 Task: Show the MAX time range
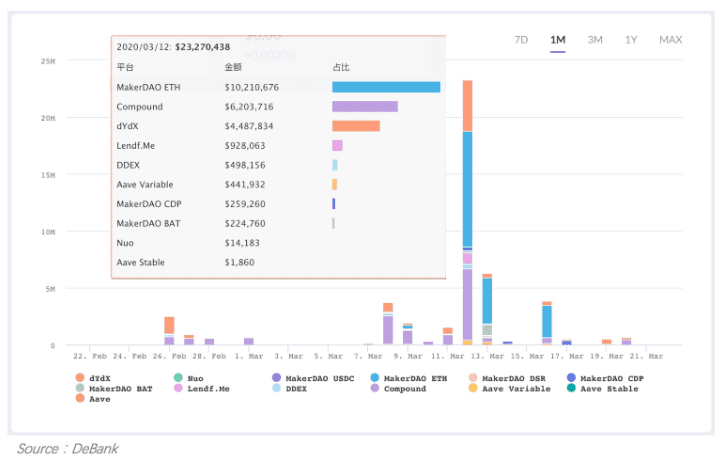coord(670,40)
